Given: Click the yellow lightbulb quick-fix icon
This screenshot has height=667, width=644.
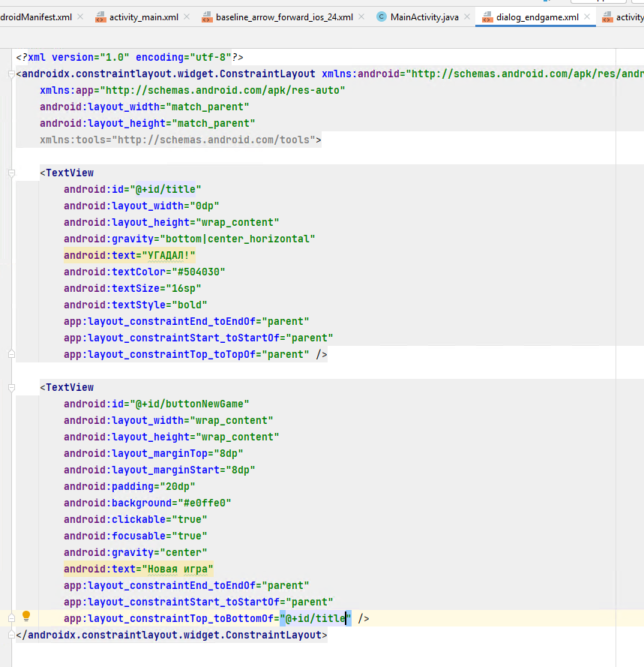Looking at the screenshot, I should [x=26, y=616].
